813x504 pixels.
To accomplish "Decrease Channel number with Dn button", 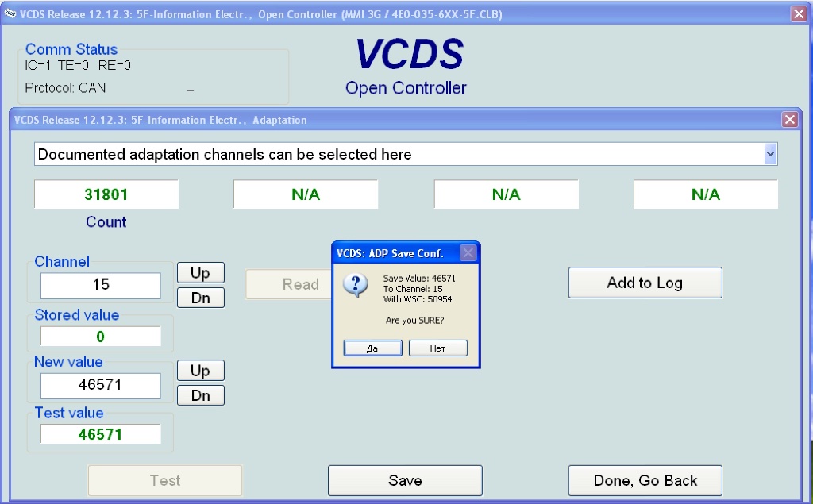I will pyautogui.click(x=200, y=298).
